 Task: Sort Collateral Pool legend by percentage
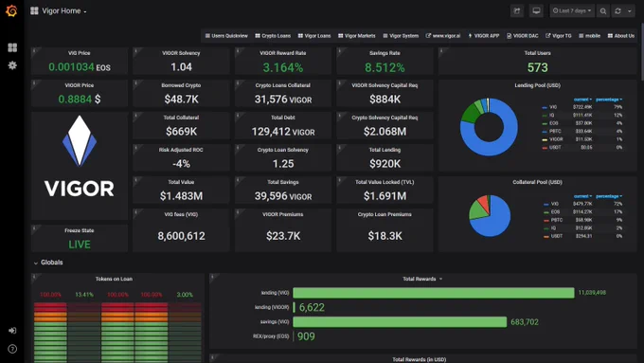(x=609, y=196)
